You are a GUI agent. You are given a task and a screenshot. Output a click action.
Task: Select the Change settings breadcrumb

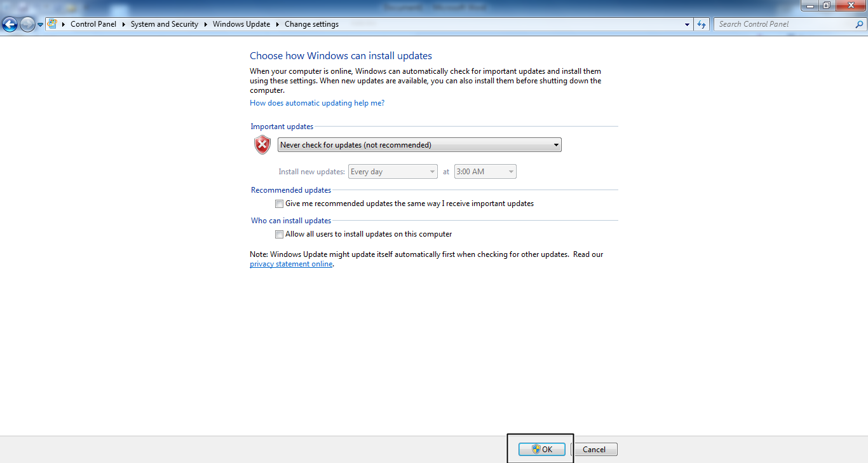tap(311, 24)
